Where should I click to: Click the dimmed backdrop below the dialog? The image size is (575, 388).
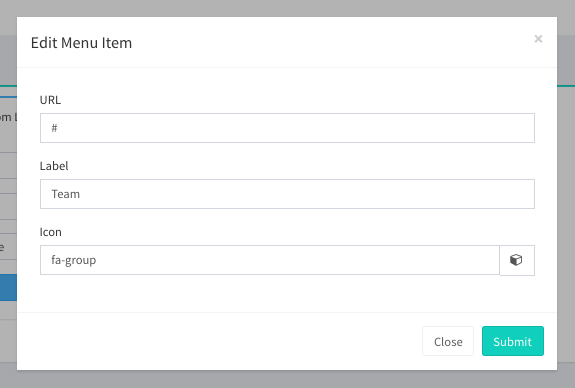[288, 380]
